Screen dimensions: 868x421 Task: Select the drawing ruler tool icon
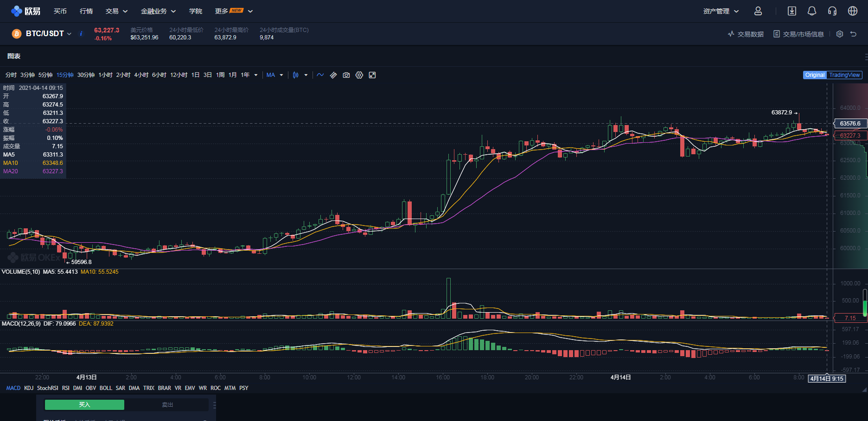click(333, 75)
